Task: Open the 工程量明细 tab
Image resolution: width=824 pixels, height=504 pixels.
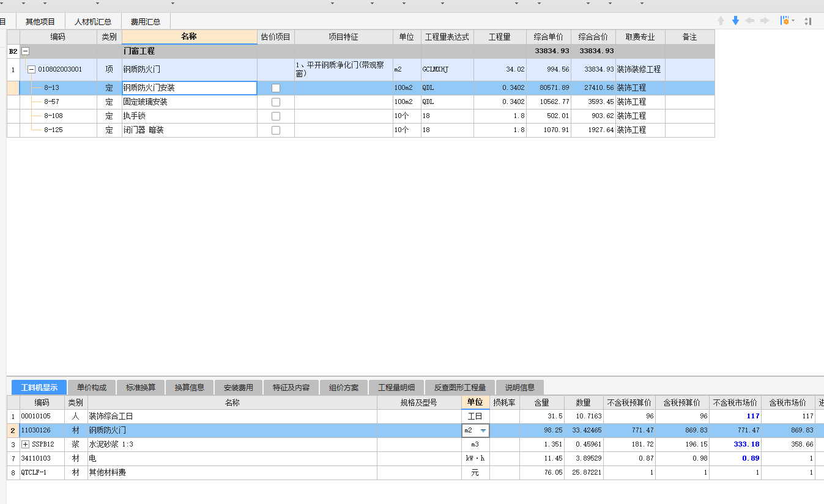Action: click(x=396, y=387)
